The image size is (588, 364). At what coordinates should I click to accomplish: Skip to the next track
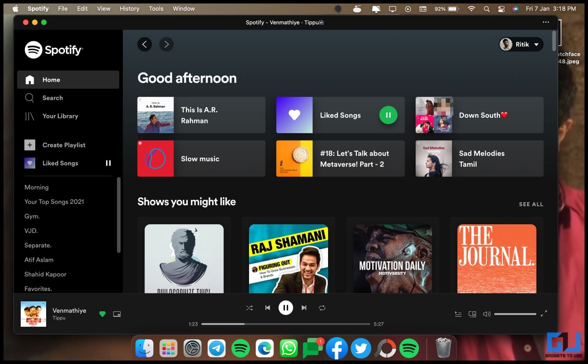coord(304,308)
